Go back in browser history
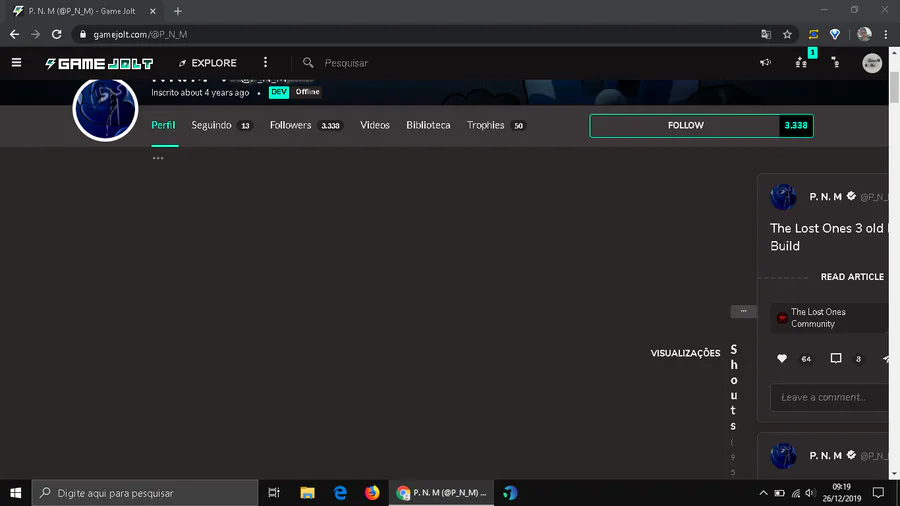Screen dimensions: 900x506 click(14, 34)
